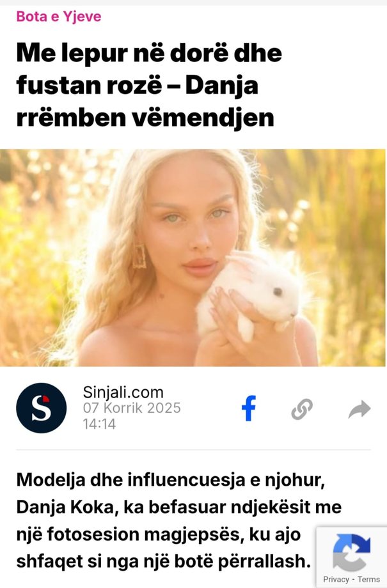Click the reCAPTCHA arrows logo
The width and height of the screenshot is (387, 588).
tap(351, 552)
